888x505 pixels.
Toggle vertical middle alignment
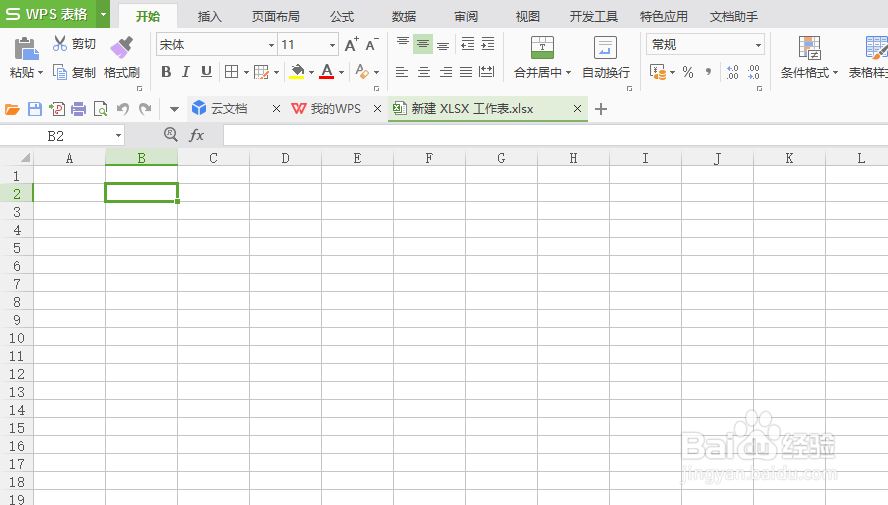(x=423, y=44)
